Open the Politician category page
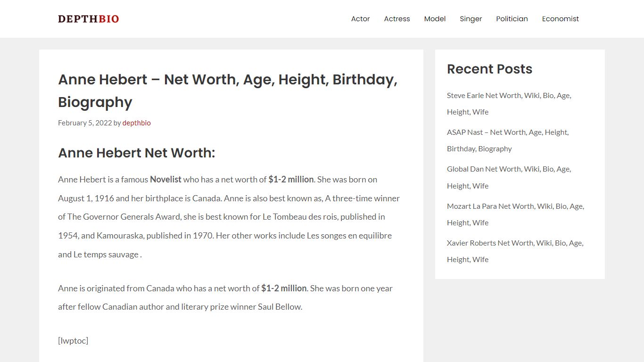644x362 pixels. pos(512,19)
